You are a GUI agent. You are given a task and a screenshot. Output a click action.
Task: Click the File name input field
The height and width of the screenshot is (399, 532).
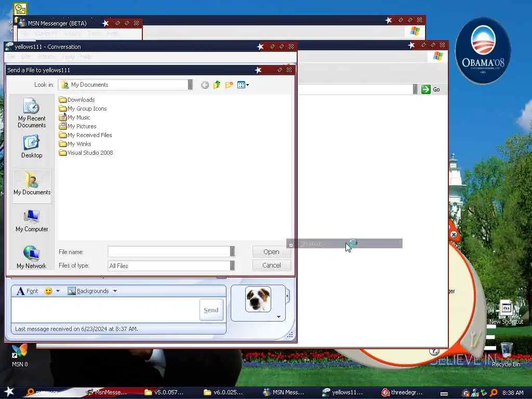click(x=169, y=251)
